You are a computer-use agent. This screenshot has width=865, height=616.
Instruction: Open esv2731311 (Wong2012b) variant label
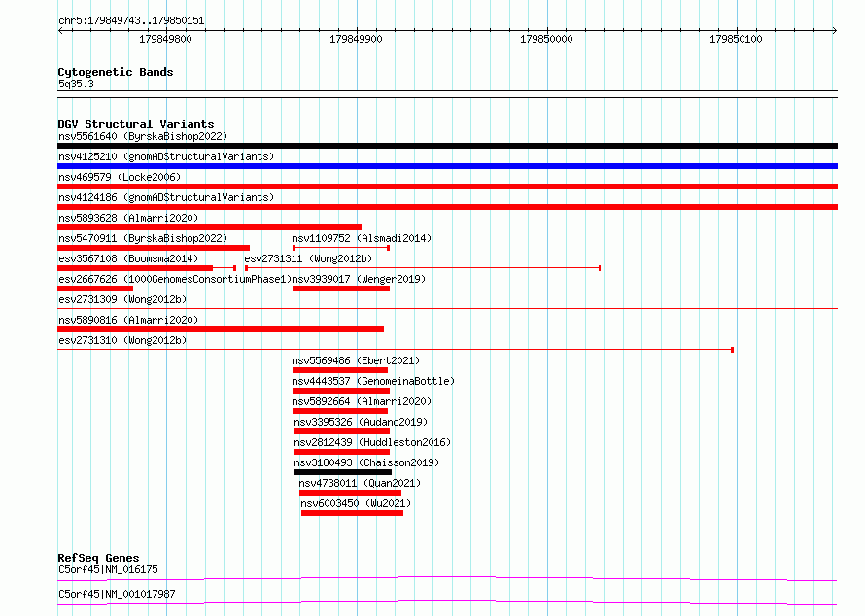click(308, 258)
